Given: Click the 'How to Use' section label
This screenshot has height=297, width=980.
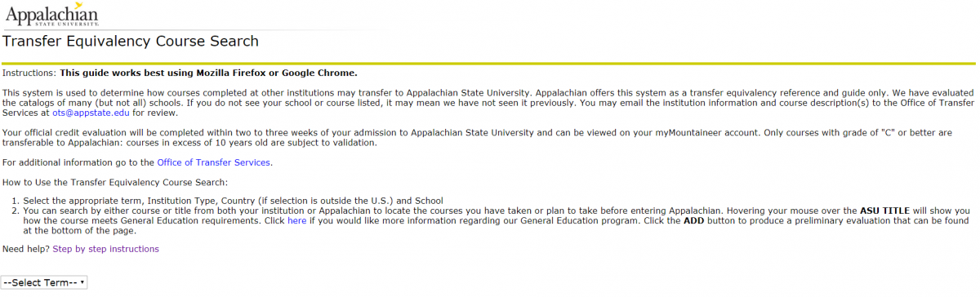Looking at the screenshot, I should click(x=115, y=182).
